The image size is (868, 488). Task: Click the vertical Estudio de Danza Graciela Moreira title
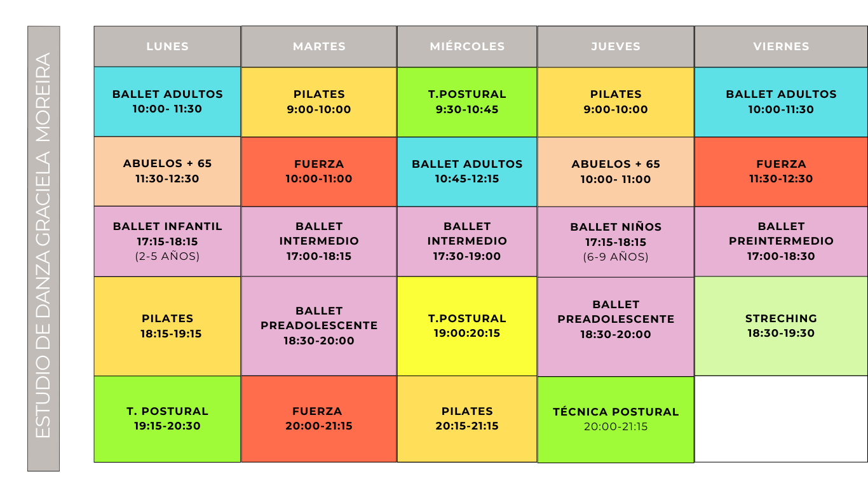pos(43,248)
